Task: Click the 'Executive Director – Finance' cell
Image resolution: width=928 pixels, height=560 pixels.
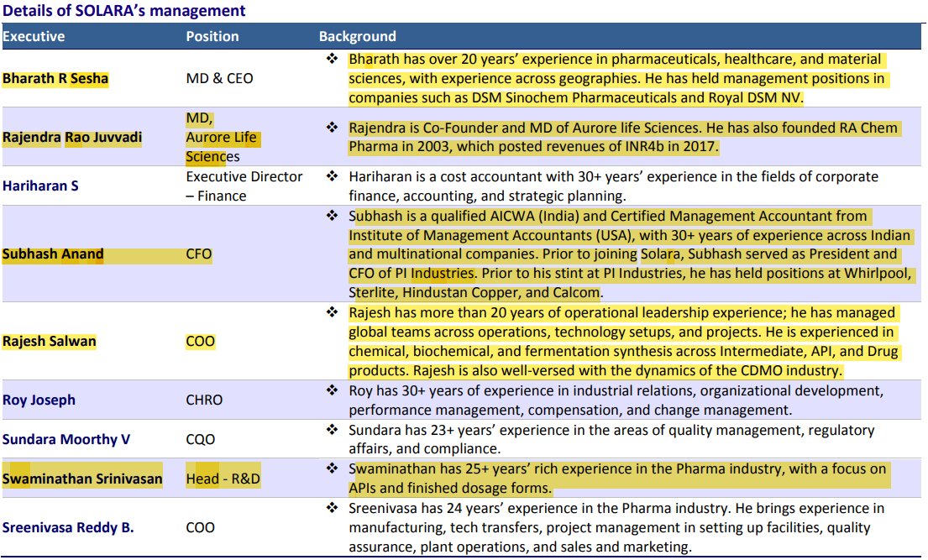Action: tap(244, 186)
